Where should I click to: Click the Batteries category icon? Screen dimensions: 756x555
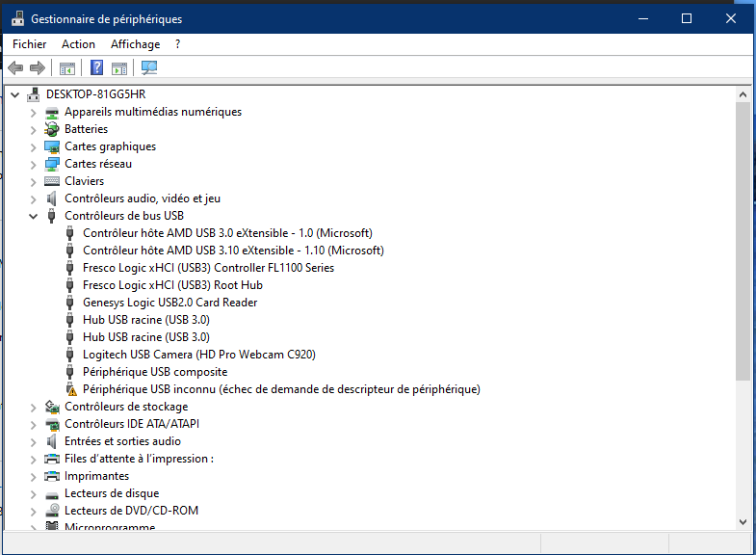(x=52, y=129)
